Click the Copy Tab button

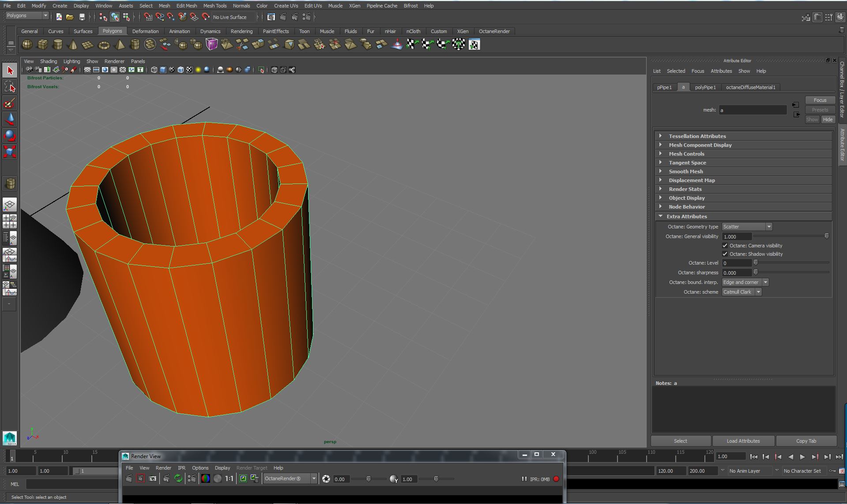tap(806, 441)
